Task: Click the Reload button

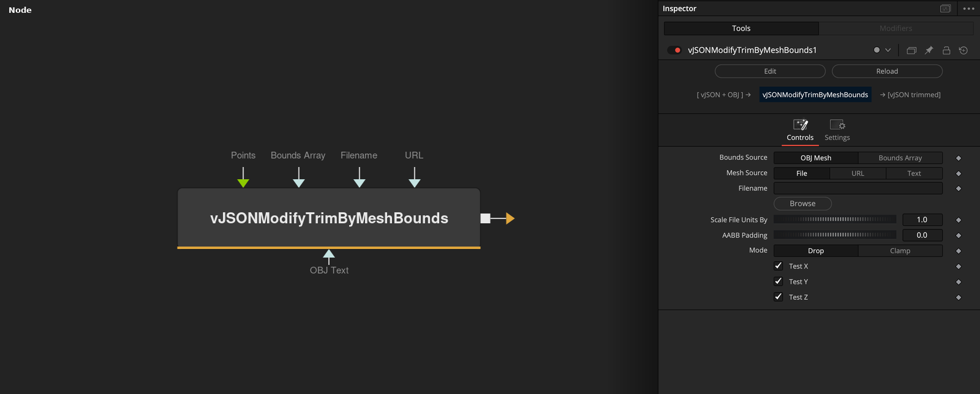Action: [x=887, y=71]
